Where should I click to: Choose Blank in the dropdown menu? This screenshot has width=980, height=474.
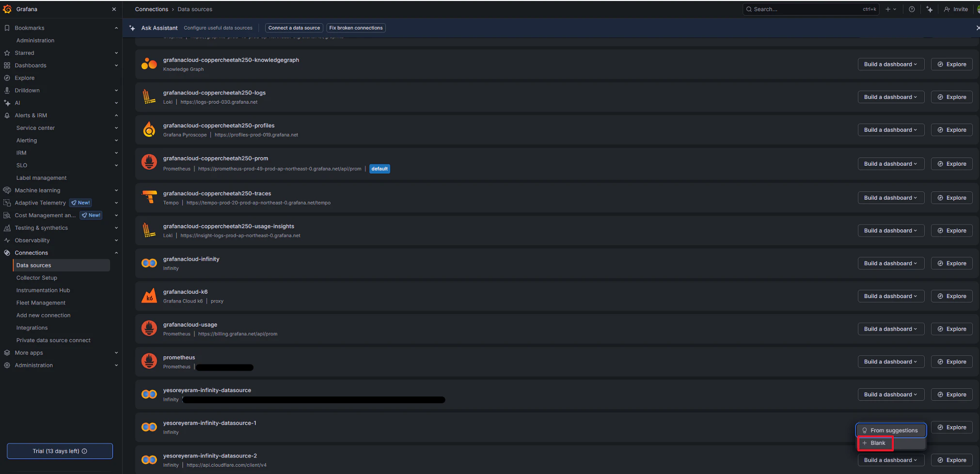(x=891, y=443)
